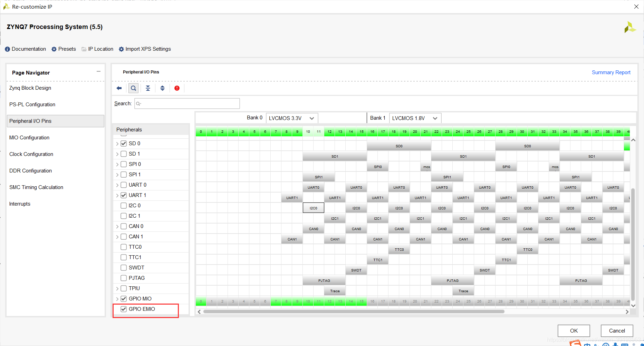Open the Summary Report link
This screenshot has width=644, height=346.
(x=611, y=72)
